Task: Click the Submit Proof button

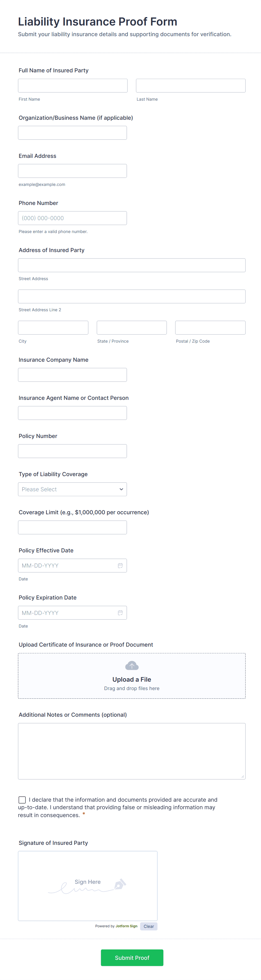Action: [x=132, y=958]
